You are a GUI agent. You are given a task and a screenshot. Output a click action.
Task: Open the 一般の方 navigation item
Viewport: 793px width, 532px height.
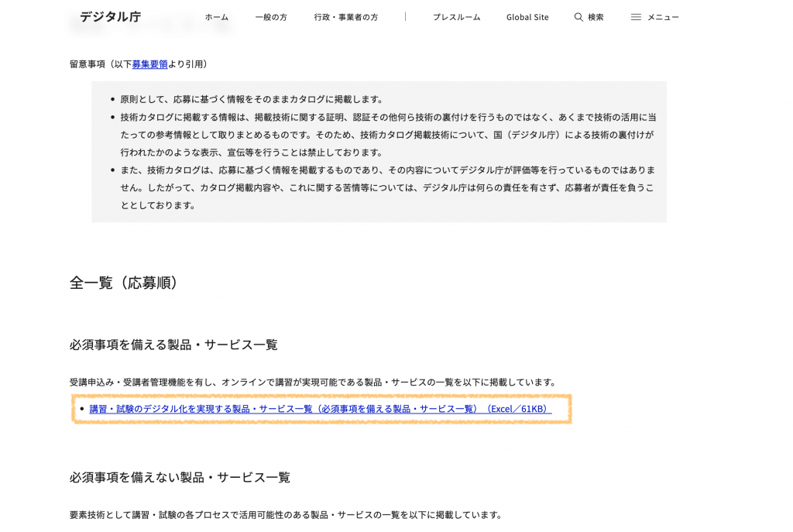(271, 17)
